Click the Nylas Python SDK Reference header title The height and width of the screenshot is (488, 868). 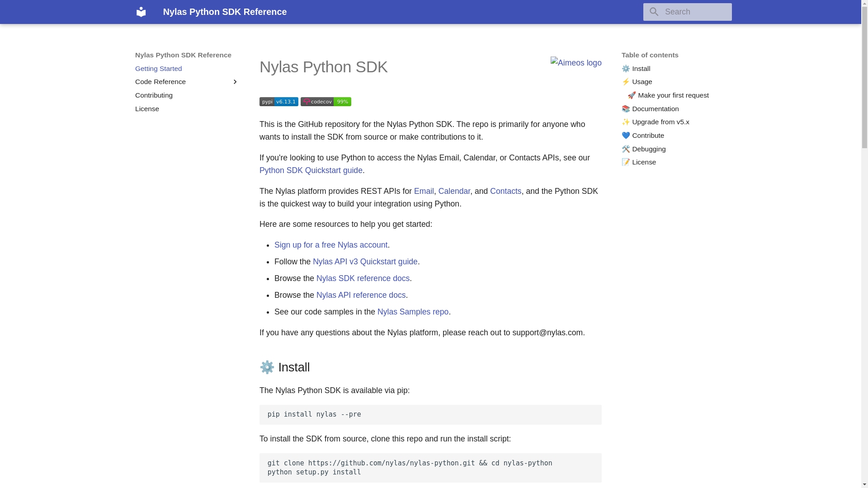point(225,12)
